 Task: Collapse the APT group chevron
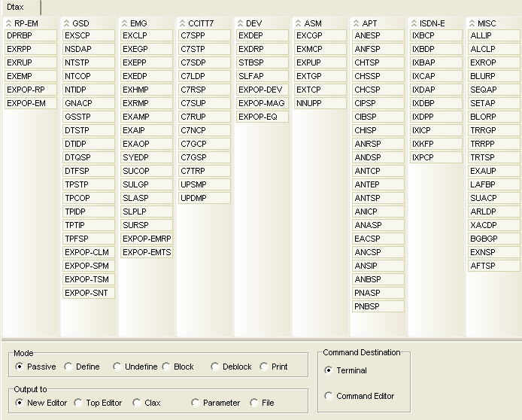point(356,23)
